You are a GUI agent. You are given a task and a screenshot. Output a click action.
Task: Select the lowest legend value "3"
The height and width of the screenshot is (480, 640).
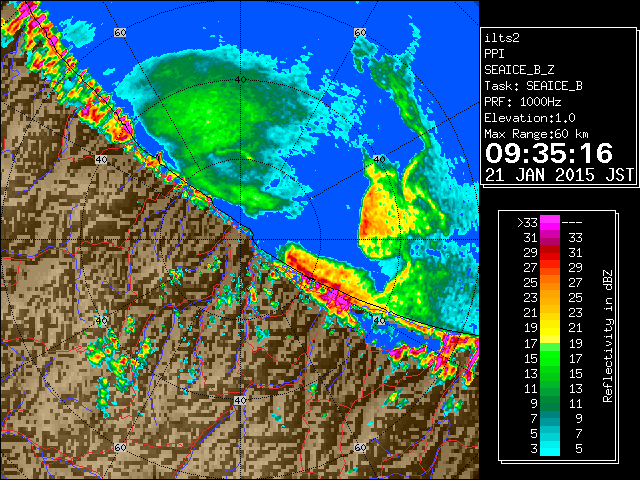(x=534, y=449)
